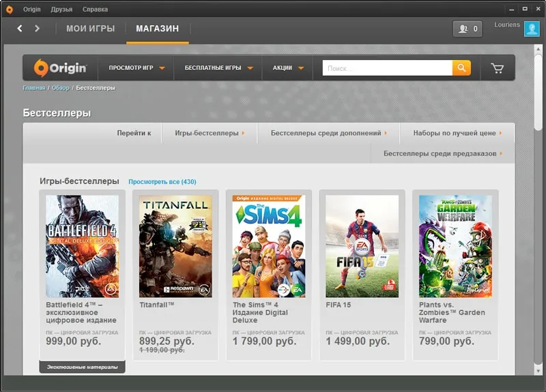Click the page scrollbar thumb

[x=538, y=92]
